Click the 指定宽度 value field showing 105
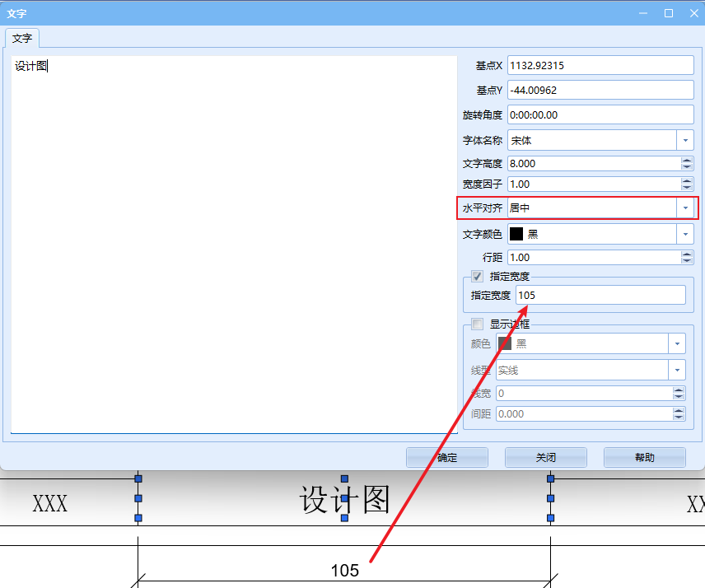Image resolution: width=705 pixels, height=588 pixels. click(x=600, y=295)
